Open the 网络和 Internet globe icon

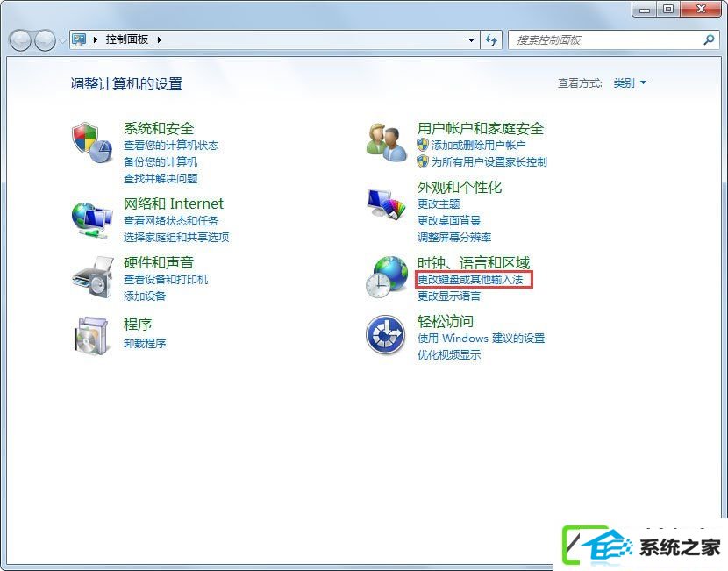click(92, 220)
